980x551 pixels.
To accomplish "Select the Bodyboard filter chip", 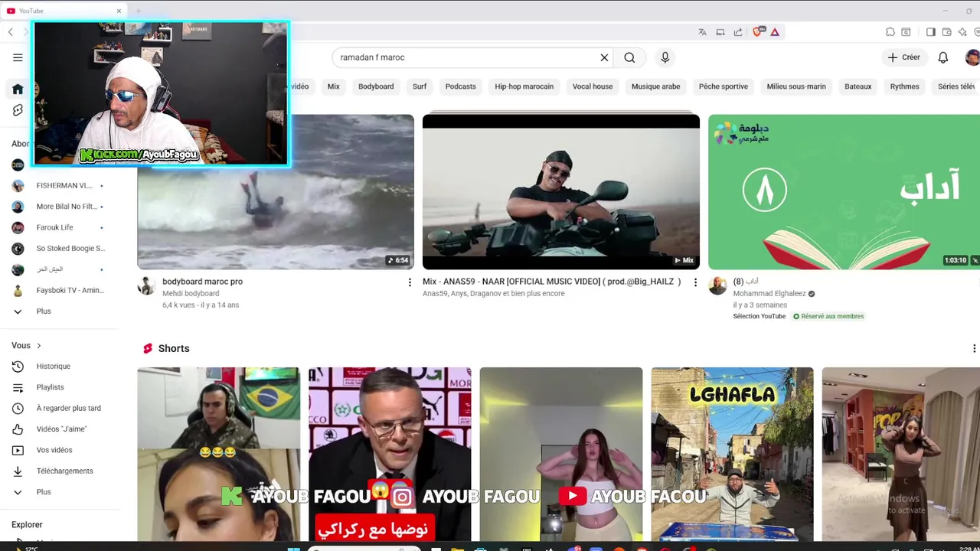I will [x=376, y=86].
